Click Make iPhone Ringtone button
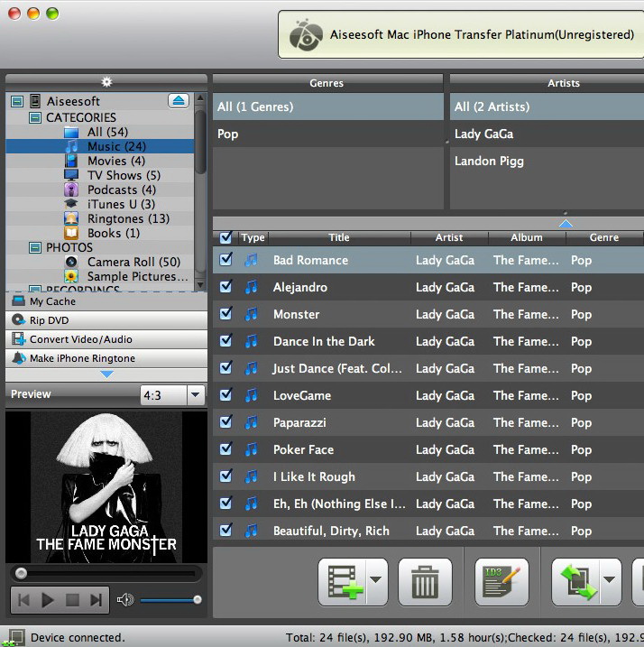This screenshot has height=647, width=644. (81, 358)
